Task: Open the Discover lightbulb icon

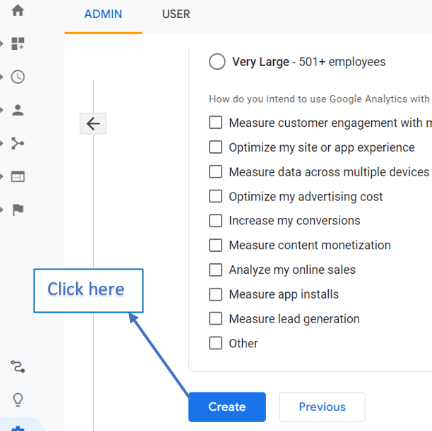Action: point(18,399)
